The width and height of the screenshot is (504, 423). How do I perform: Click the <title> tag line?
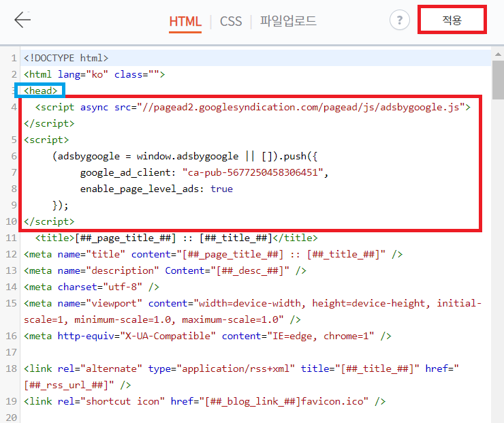point(176,238)
